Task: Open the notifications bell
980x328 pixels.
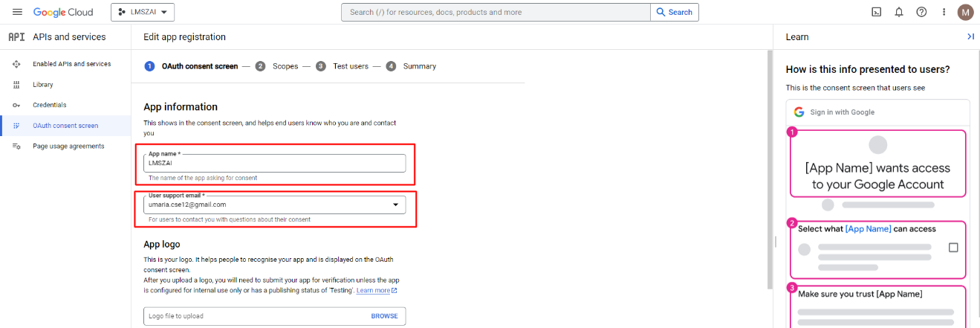Action: 899,12
